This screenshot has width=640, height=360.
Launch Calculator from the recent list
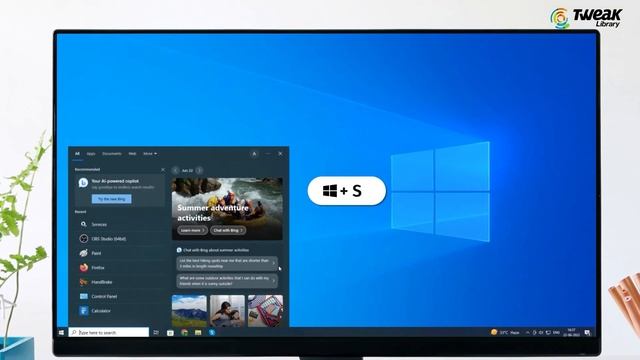(x=121, y=311)
